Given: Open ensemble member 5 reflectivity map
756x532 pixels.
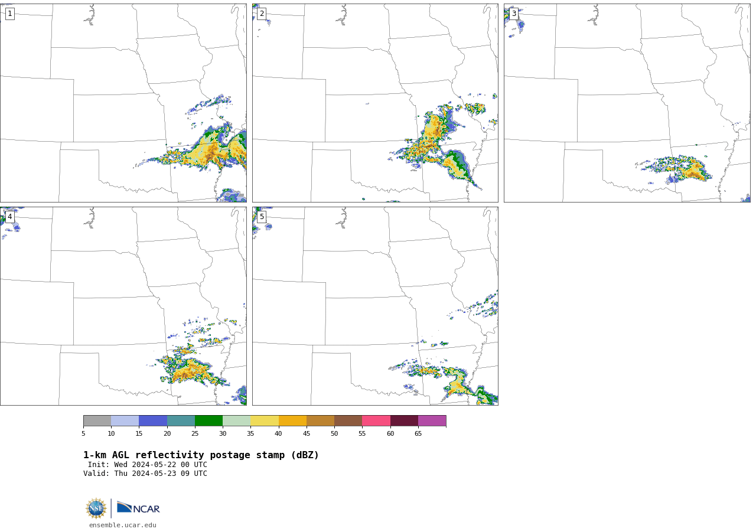Looking at the screenshot, I should coord(375,306).
